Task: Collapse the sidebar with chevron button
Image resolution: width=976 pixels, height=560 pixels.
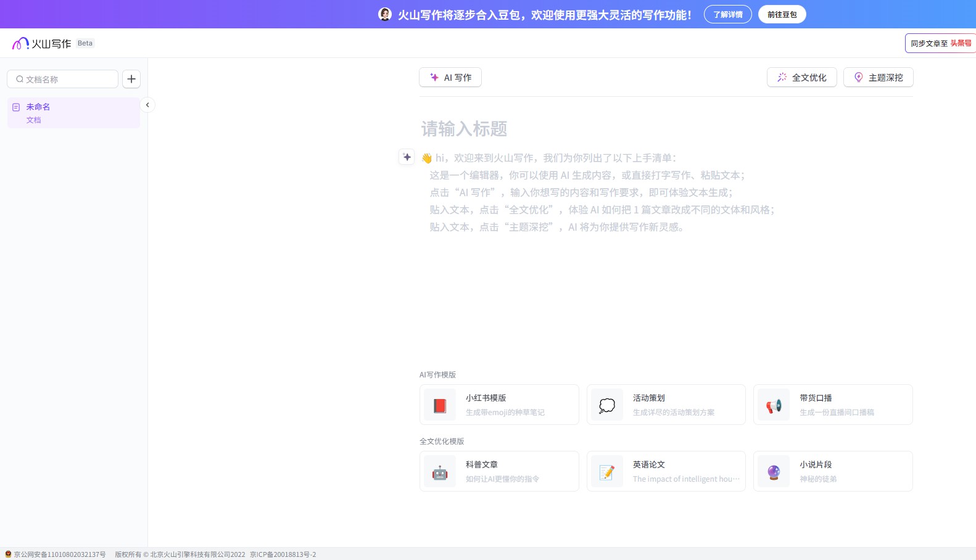Action: (x=147, y=105)
